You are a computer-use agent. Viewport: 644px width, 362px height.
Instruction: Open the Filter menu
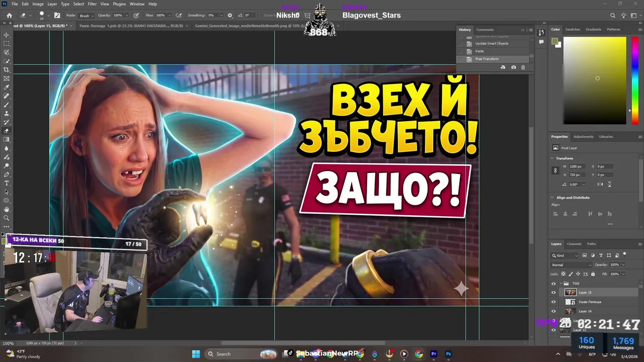(x=92, y=4)
